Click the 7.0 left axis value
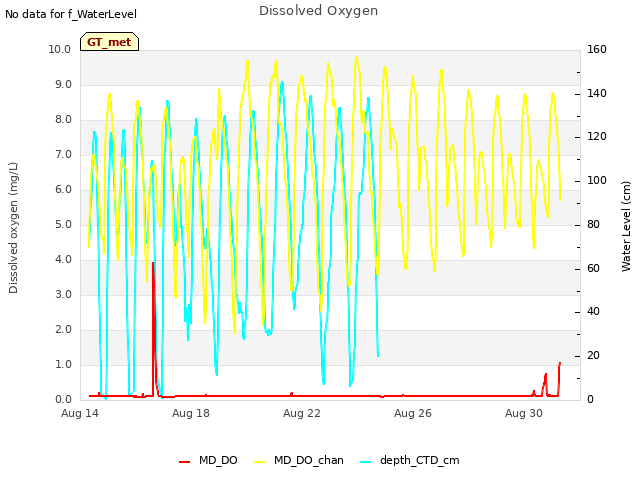The width and height of the screenshot is (640, 480). coord(63,155)
